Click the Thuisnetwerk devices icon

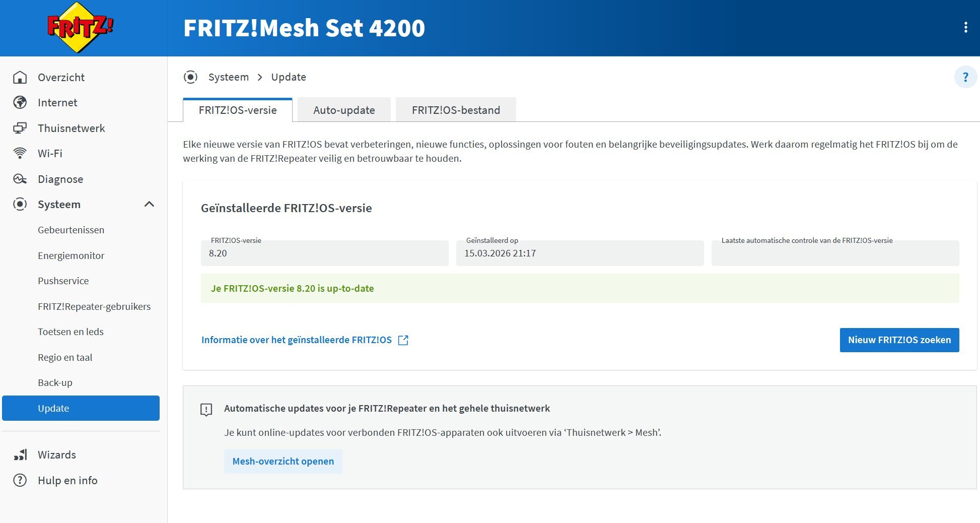(x=20, y=128)
